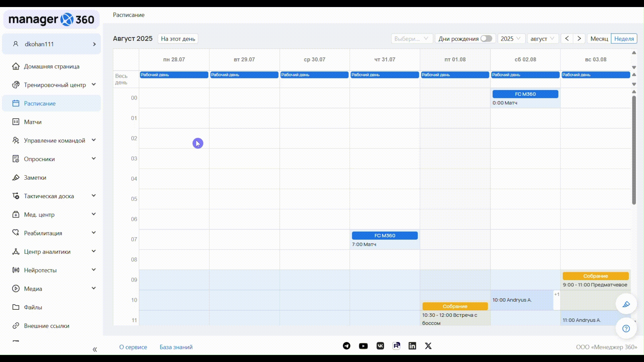Click the X social icon

coord(428,346)
